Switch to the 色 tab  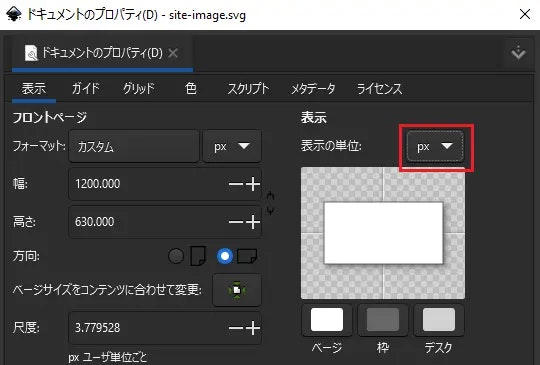191,88
